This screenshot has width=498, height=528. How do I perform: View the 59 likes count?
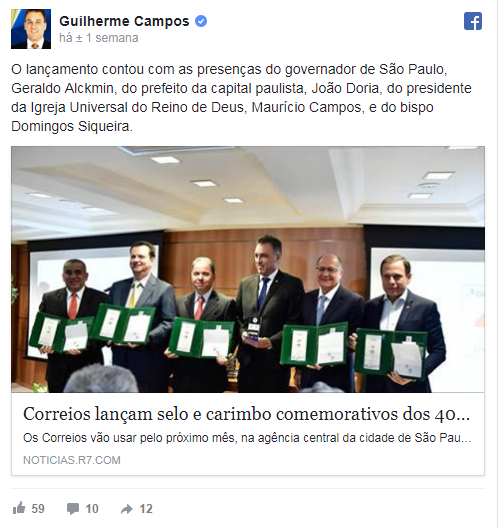(x=38, y=508)
